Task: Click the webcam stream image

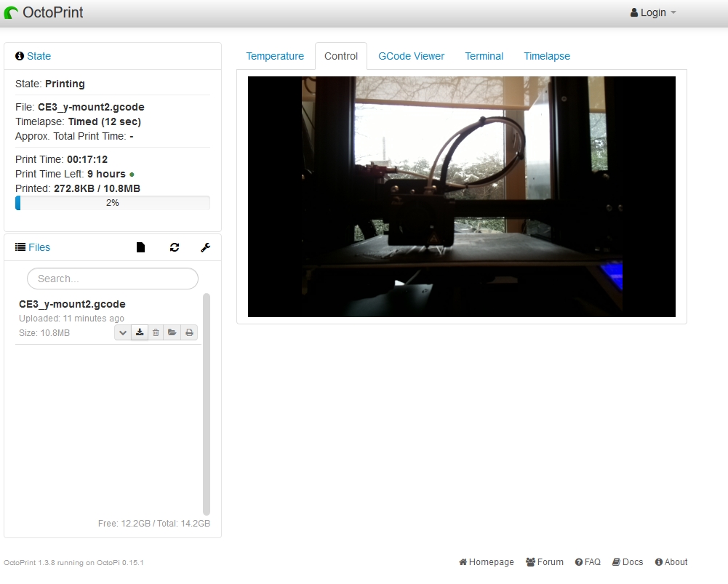Action: coord(462,197)
